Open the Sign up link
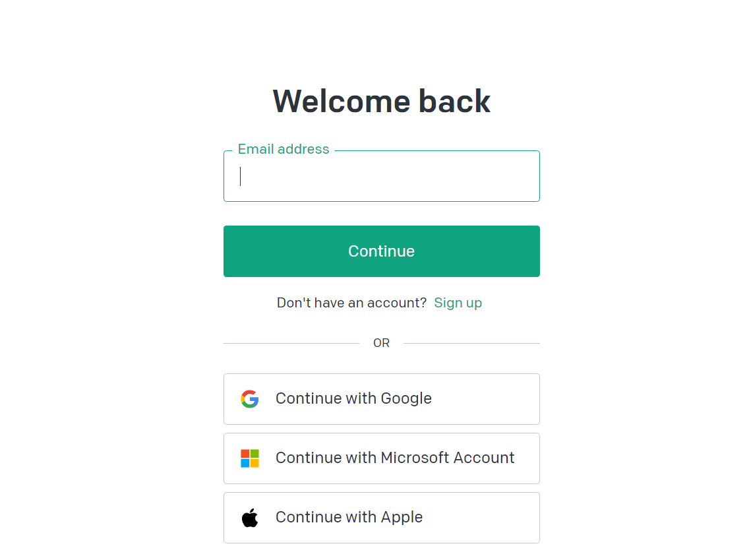The width and height of the screenshot is (749, 560). pos(458,303)
